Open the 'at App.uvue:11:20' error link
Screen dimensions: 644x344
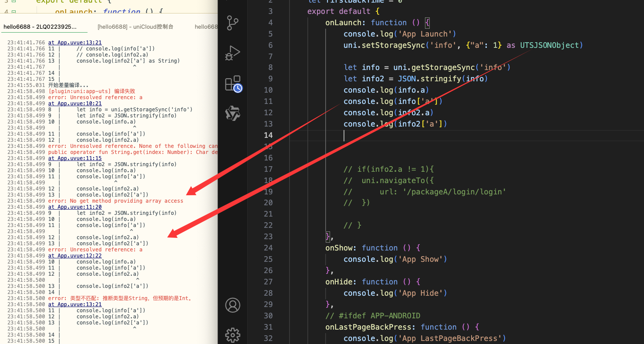(x=75, y=207)
